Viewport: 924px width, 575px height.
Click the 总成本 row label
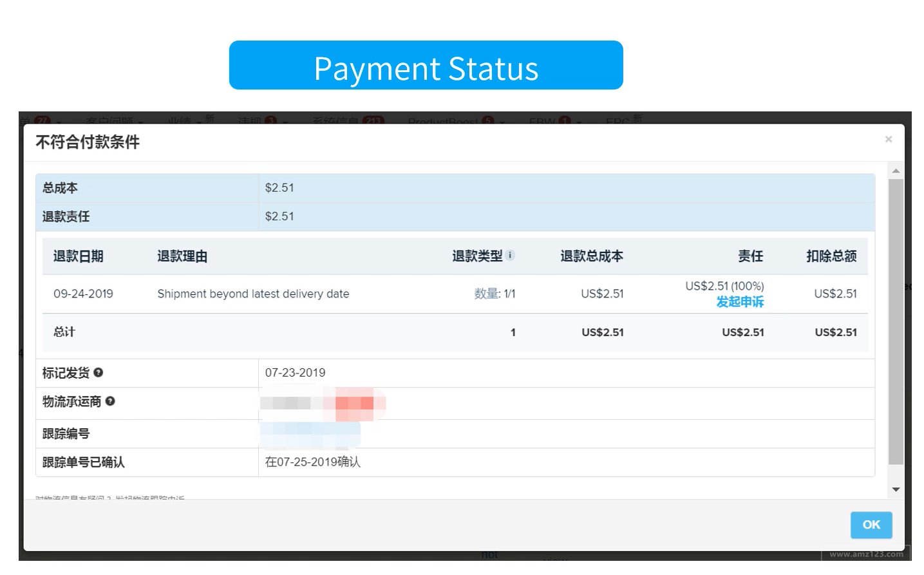[x=60, y=188]
